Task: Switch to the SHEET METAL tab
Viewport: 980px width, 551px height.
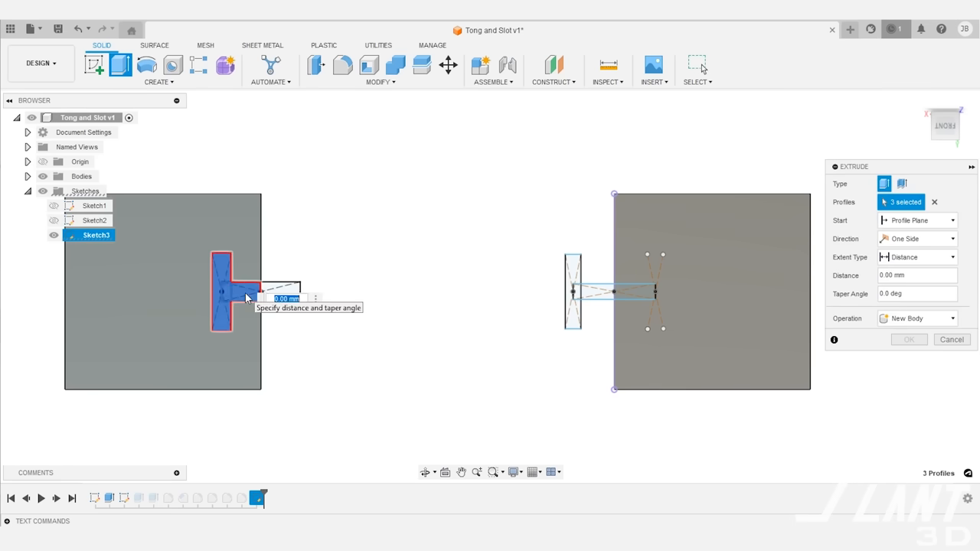Action: pos(263,45)
